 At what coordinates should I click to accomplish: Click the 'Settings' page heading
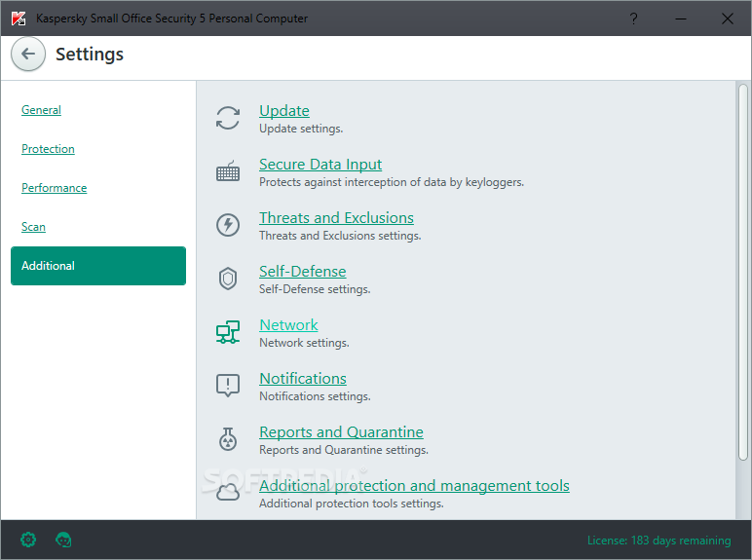[x=90, y=55]
